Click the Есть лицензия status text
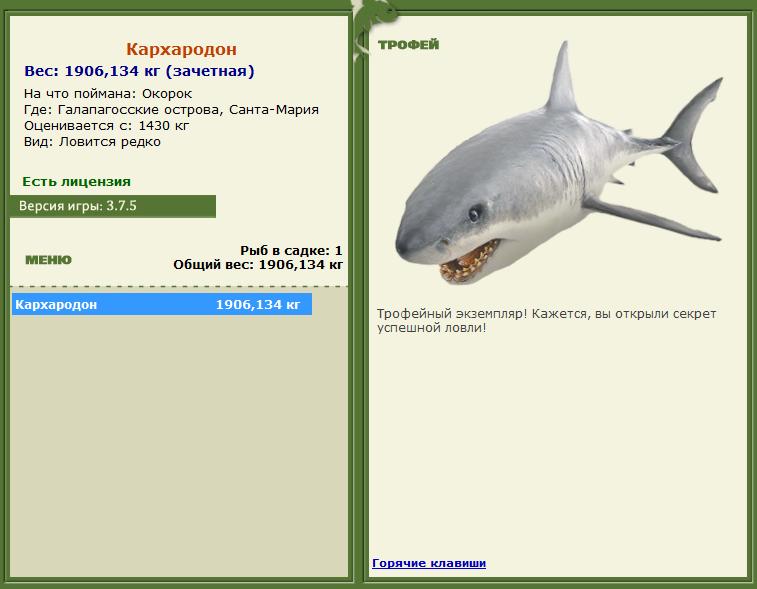This screenshot has height=589, width=757. pyautogui.click(x=76, y=182)
